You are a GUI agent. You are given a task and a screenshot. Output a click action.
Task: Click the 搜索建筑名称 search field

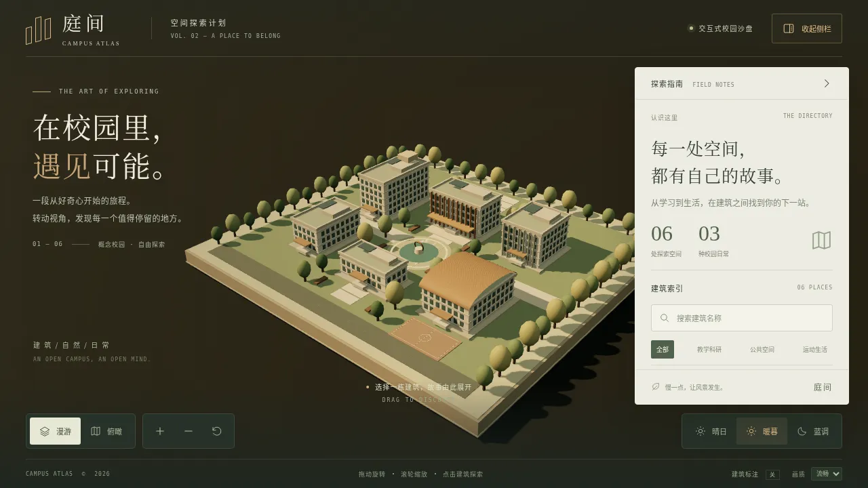point(742,318)
